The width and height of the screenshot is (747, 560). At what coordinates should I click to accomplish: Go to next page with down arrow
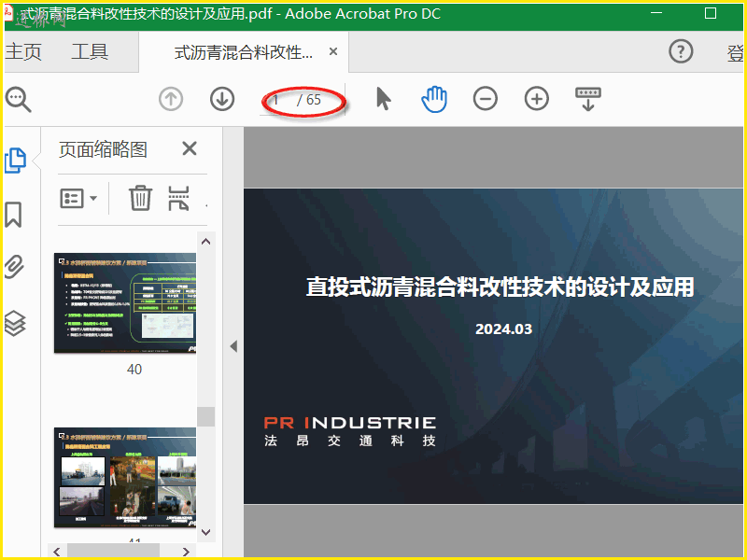click(222, 99)
